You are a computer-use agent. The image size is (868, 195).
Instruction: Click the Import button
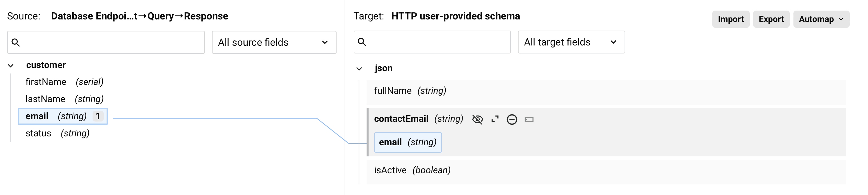tap(731, 19)
